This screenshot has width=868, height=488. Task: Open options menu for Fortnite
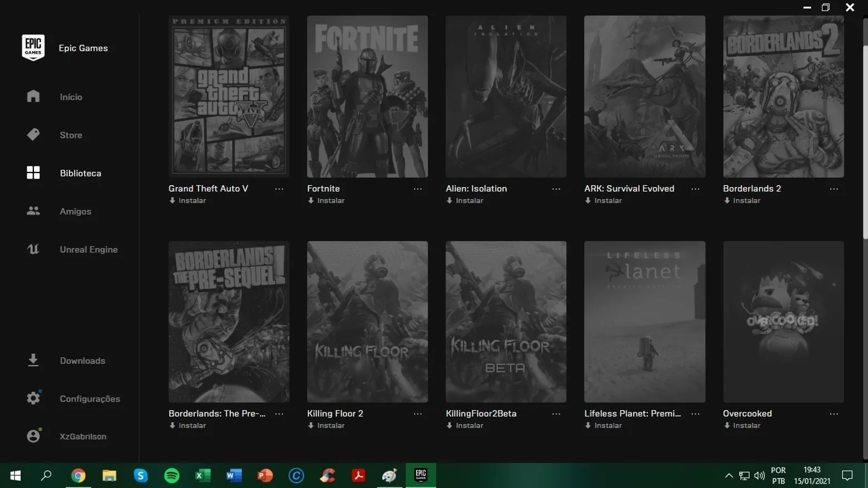click(x=418, y=189)
